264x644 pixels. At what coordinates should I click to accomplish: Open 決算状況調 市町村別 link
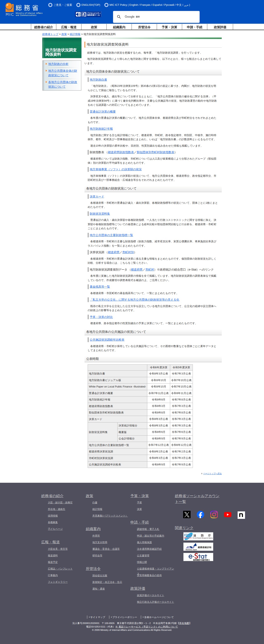[128, 252]
